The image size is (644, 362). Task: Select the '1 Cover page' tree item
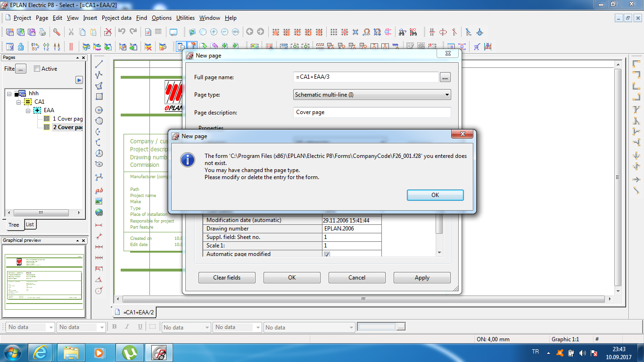(x=67, y=119)
